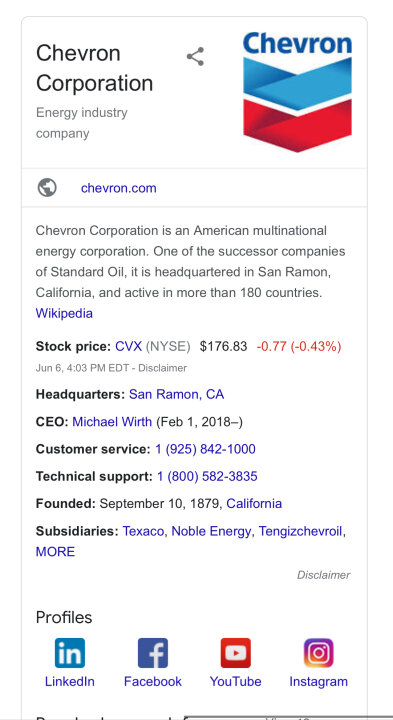Open the Tengizchevroil subsidiary link
Screen dimensions: 393x720
(300, 531)
